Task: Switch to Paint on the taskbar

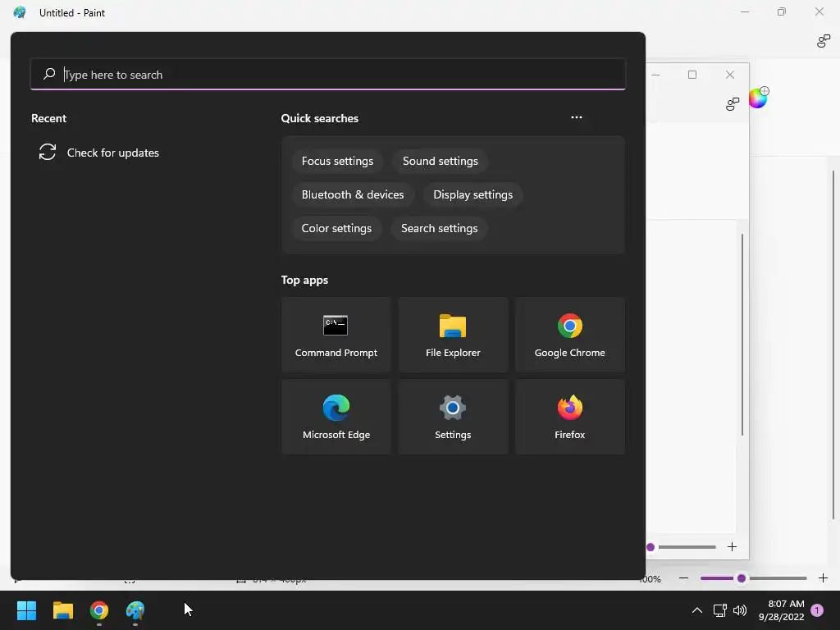Action: [x=135, y=610]
